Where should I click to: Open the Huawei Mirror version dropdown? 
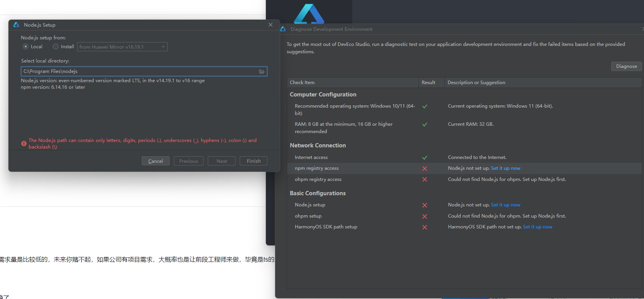tap(122, 47)
